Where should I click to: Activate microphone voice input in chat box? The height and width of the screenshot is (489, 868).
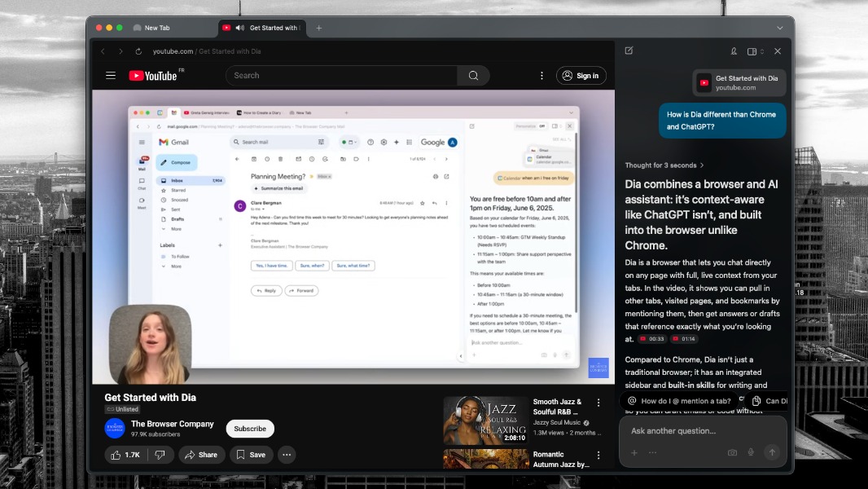tap(751, 452)
